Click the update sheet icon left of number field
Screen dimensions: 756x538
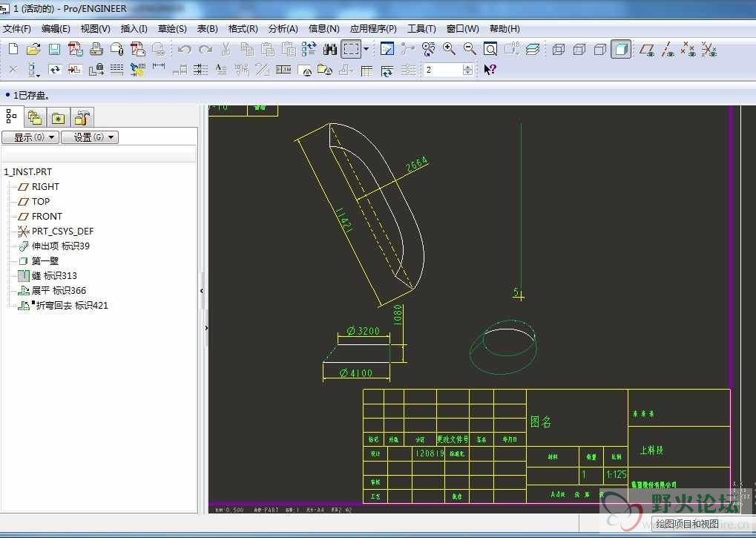coord(387,70)
